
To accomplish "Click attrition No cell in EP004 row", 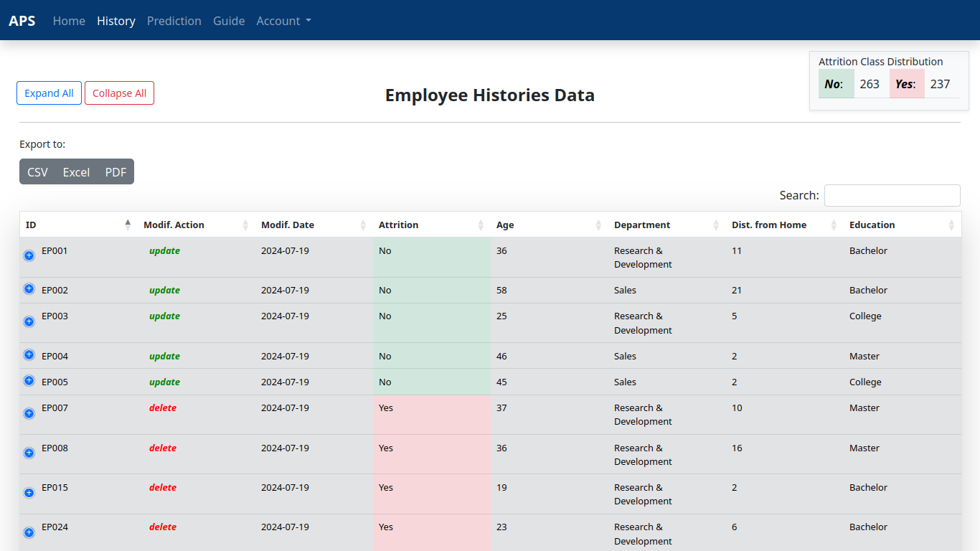I will pyautogui.click(x=432, y=356).
